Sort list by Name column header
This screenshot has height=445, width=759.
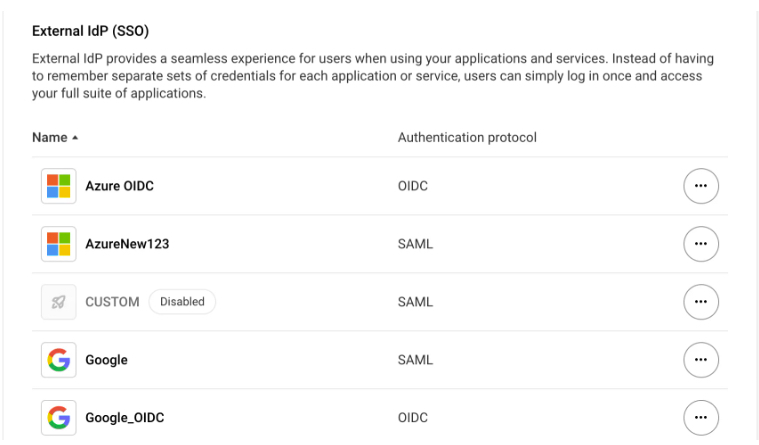(49, 138)
